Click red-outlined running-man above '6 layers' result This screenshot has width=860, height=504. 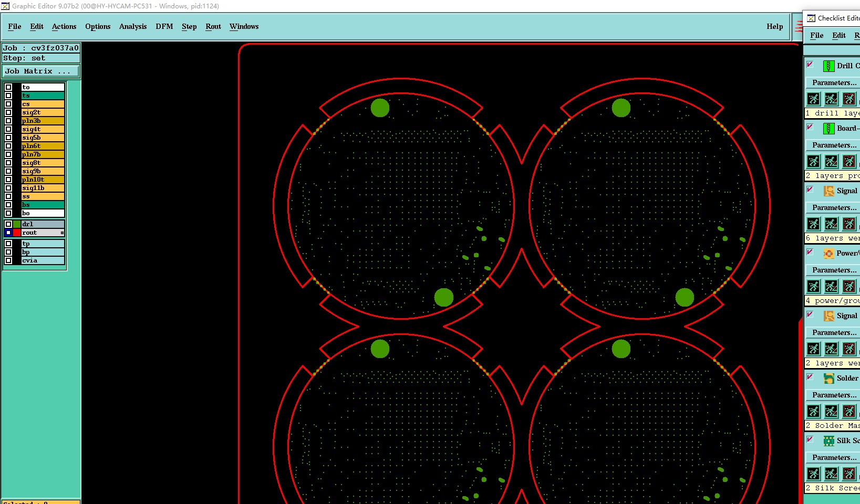849,224
